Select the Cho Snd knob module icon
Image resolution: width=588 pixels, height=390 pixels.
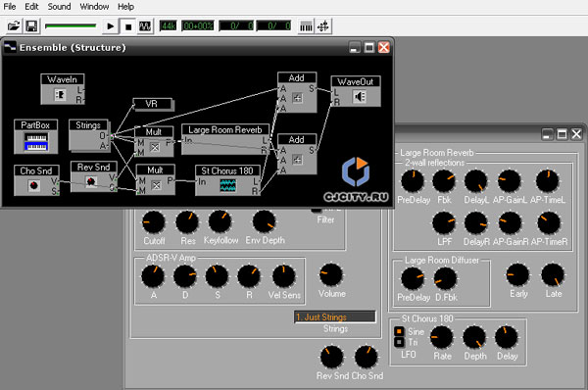[x=33, y=185]
